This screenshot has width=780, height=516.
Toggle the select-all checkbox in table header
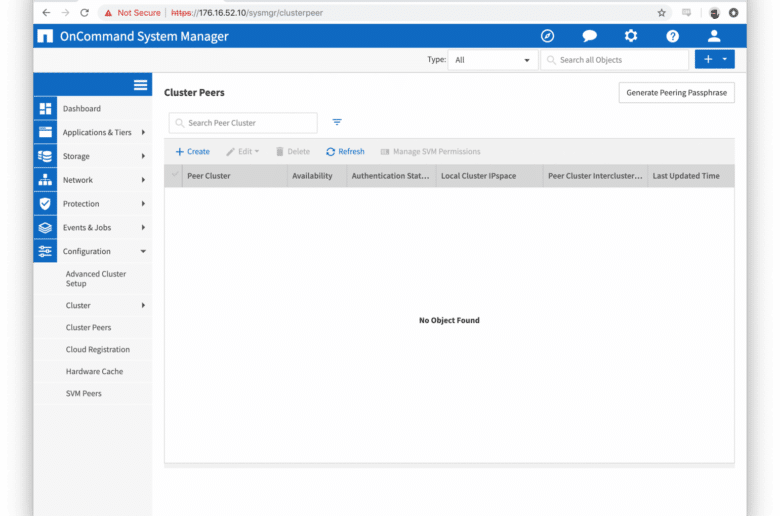coord(175,175)
